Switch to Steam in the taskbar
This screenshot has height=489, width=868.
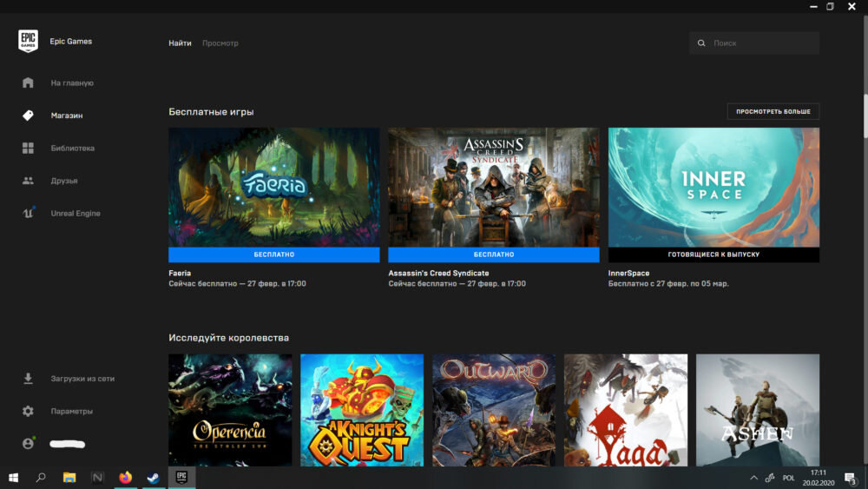click(154, 478)
